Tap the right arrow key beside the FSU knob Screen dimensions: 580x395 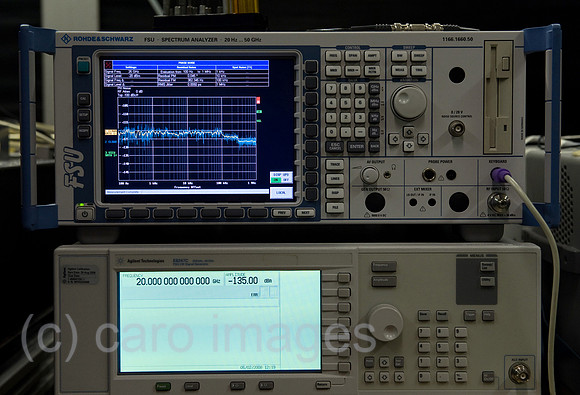pos(422,139)
